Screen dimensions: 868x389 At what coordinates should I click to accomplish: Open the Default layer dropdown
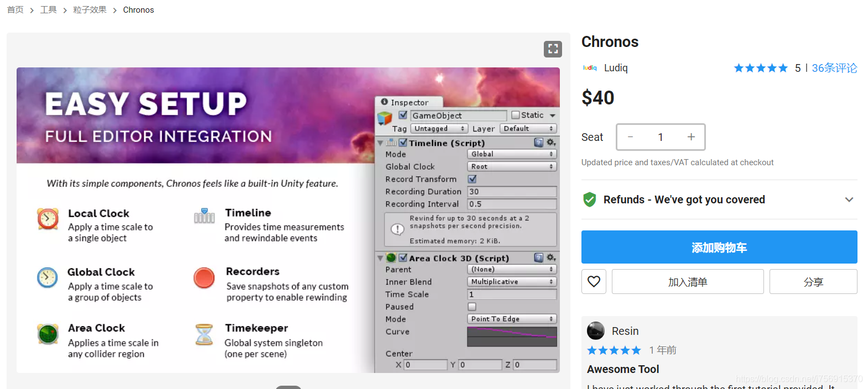tap(528, 129)
